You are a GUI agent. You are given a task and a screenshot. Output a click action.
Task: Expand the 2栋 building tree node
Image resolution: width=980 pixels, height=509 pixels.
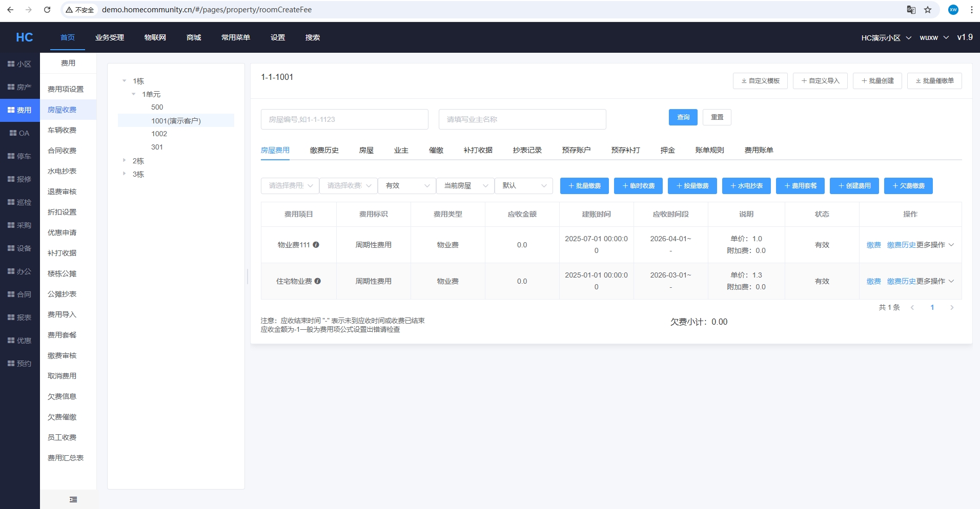[124, 161]
